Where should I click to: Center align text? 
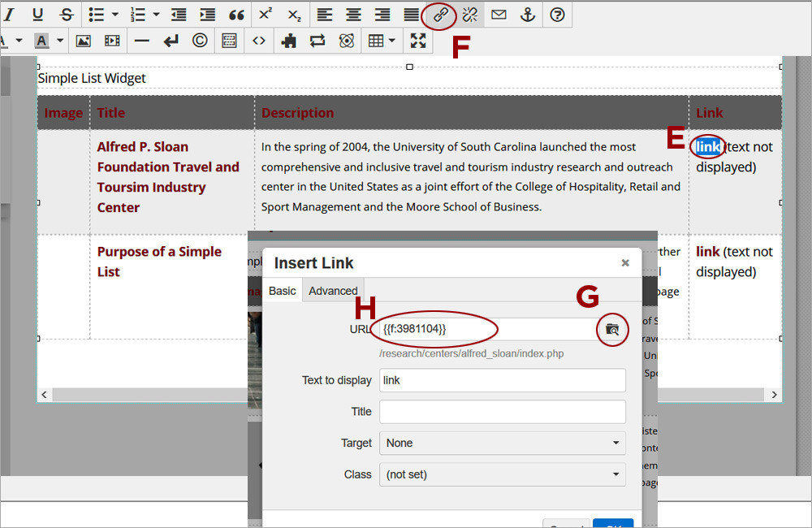click(x=354, y=15)
